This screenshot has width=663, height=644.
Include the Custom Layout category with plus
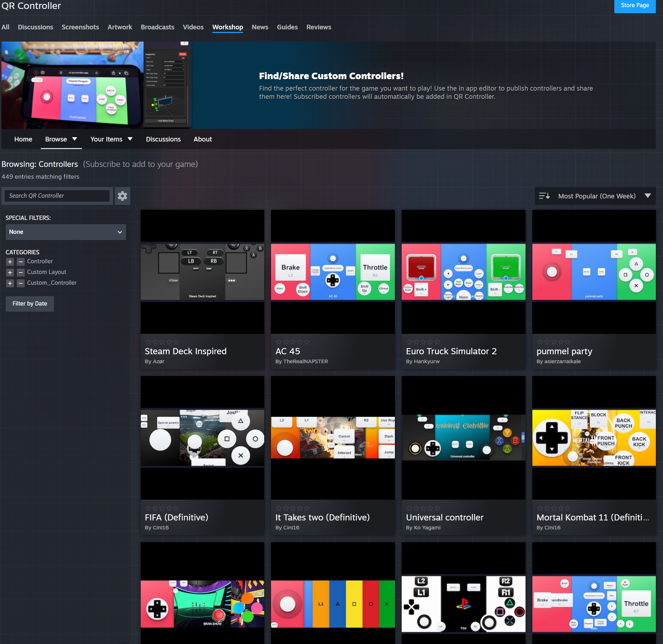click(x=10, y=273)
